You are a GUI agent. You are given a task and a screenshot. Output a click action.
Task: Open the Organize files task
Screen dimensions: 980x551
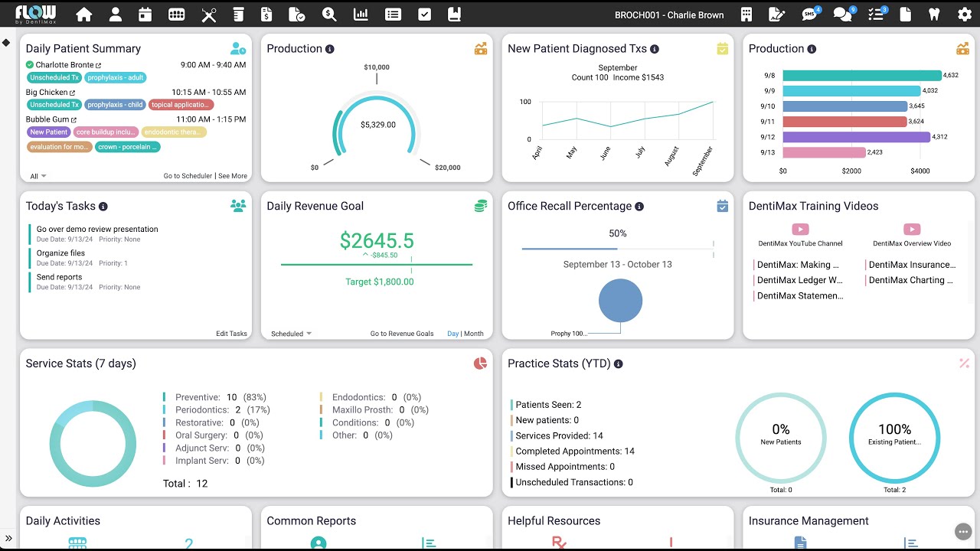[60, 253]
